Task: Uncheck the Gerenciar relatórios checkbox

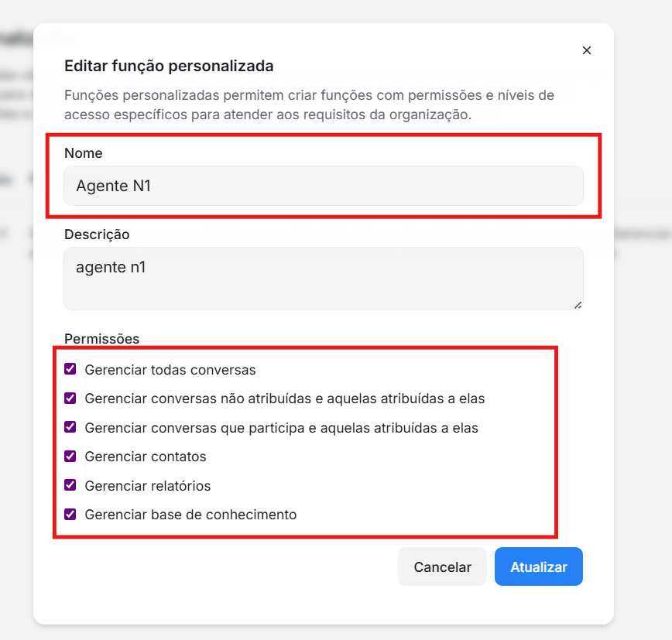Action: tap(70, 485)
